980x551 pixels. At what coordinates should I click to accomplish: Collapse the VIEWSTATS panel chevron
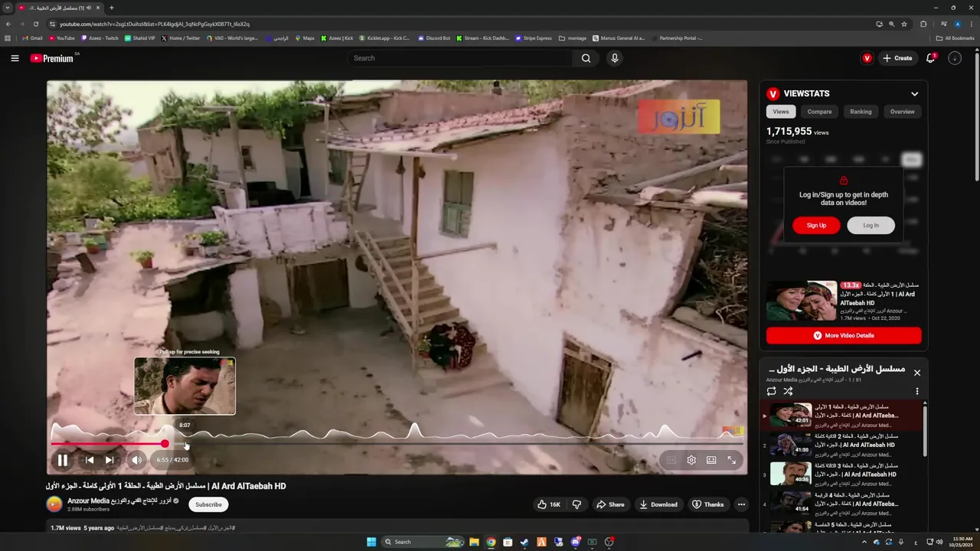click(914, 93)
